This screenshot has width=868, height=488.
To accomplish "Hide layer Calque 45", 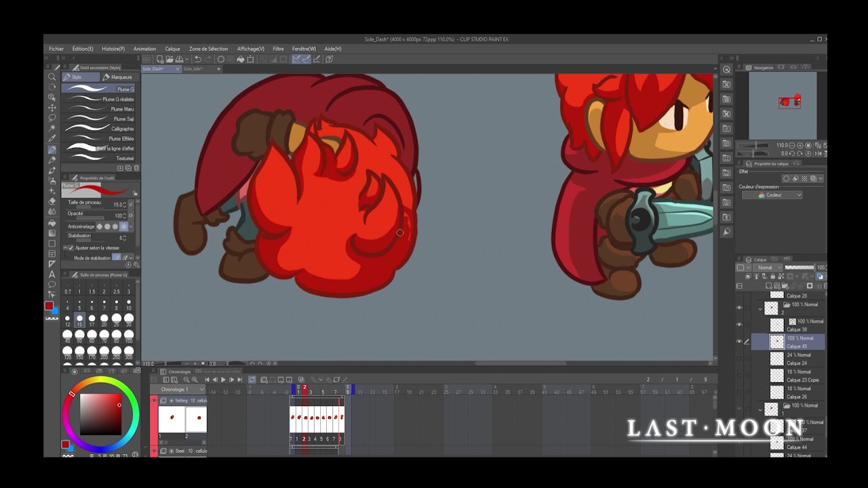I will click(739, 342).
